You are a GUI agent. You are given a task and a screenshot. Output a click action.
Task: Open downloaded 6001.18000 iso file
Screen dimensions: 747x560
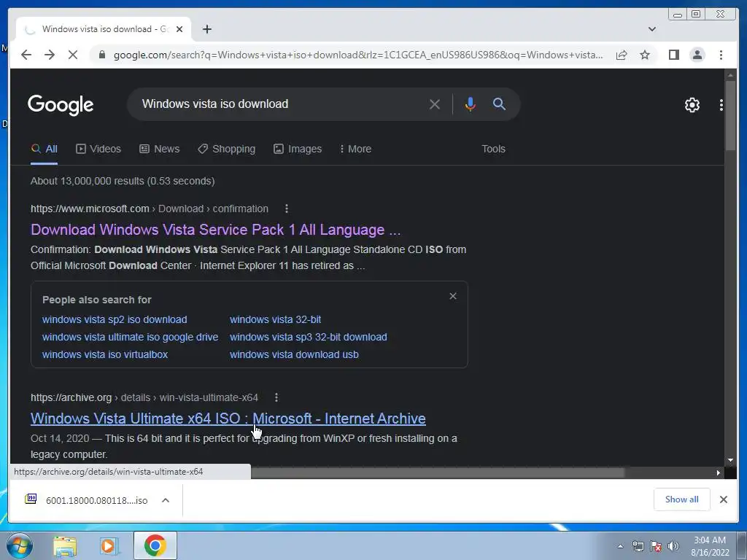[x=87, y=500]
